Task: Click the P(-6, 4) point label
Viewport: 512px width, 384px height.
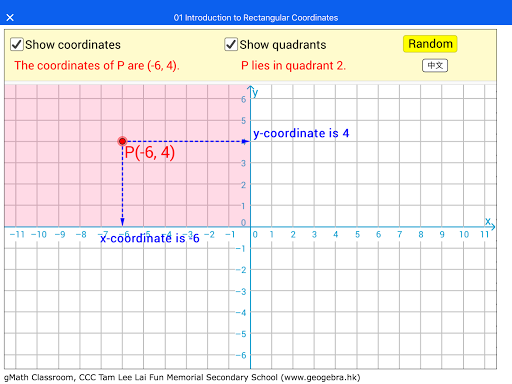Action: [150, 153]
